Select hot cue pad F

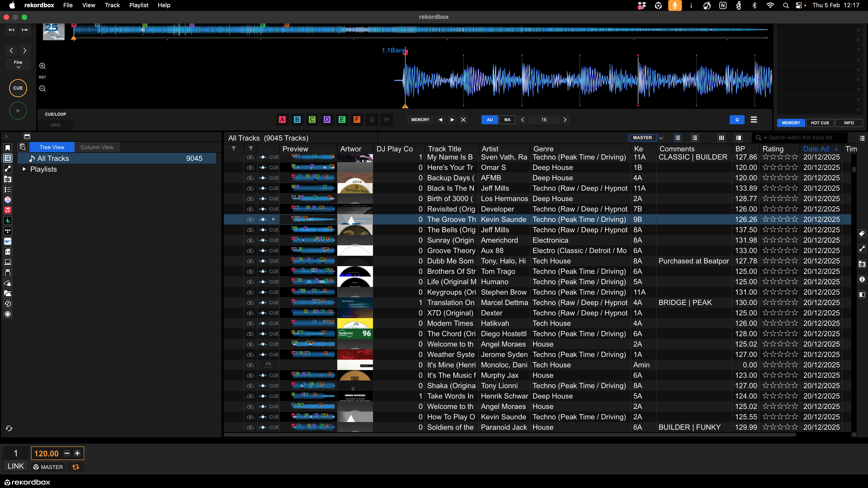coord(357,120)
